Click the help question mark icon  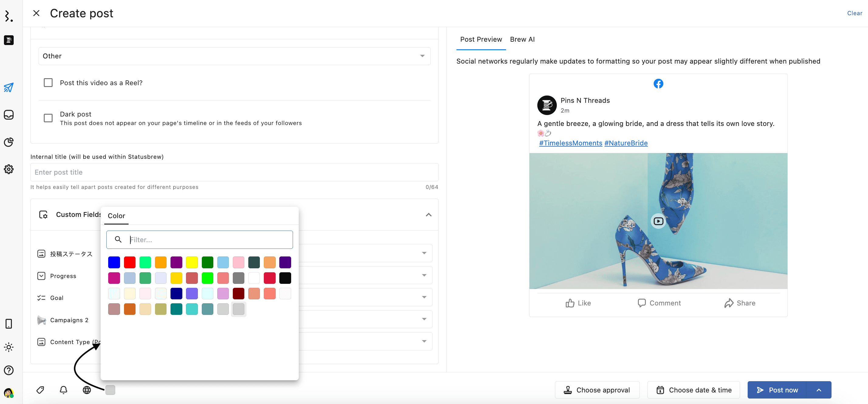9,370
